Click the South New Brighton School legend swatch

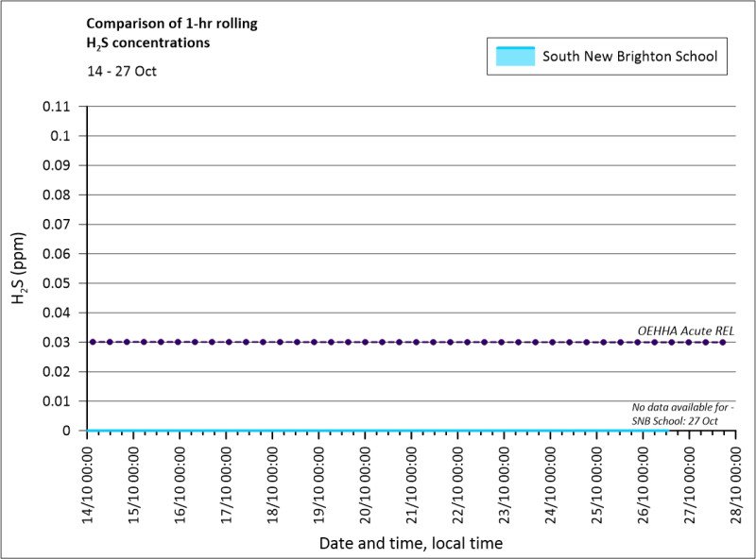click(x=514, y=57)
